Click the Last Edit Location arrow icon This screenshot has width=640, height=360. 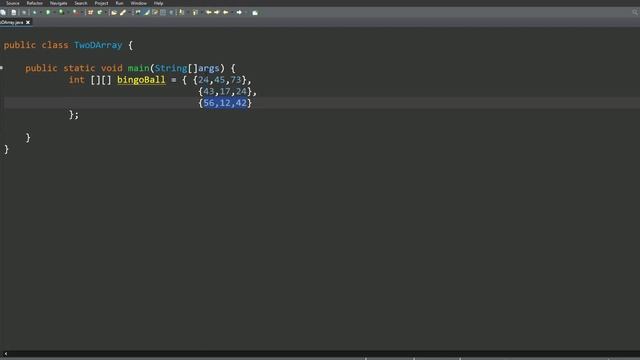[209, 12]
